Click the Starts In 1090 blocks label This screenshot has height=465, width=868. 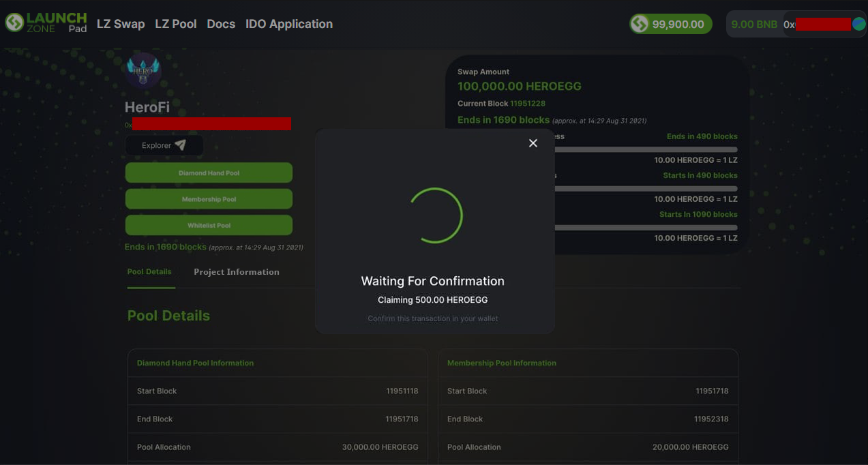(698, 214)
